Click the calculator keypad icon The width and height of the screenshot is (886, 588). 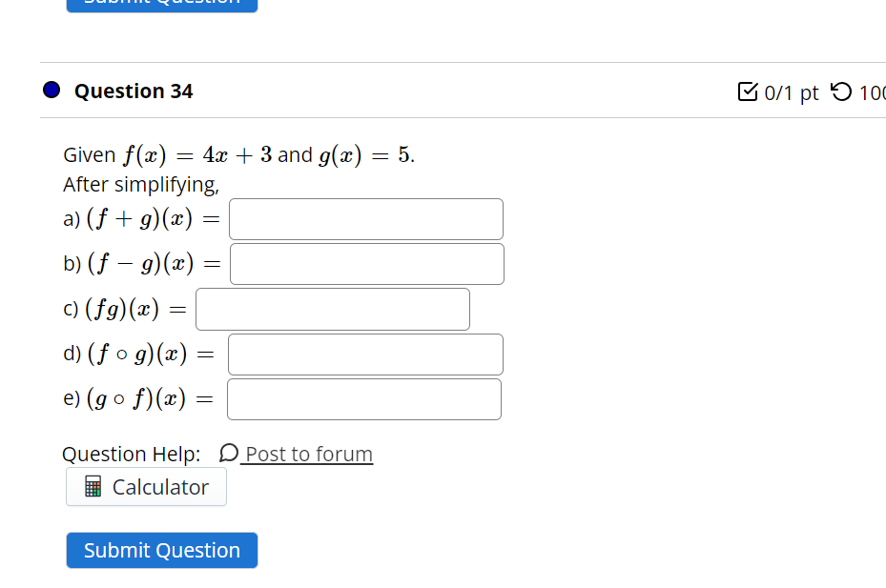tap(93, 487)
